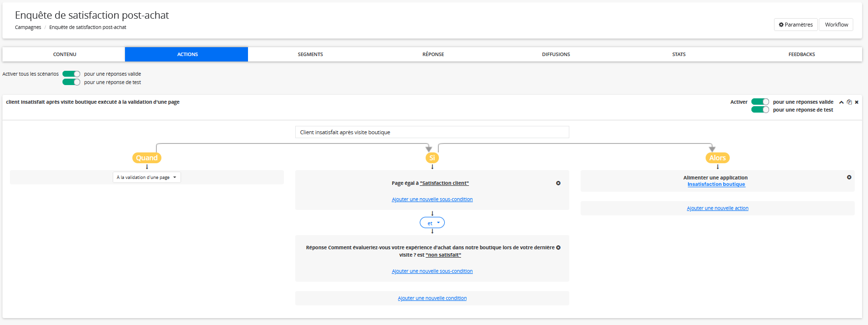Click the scenario name input field
This screenshot has width=868, height=325.
tap(432, 132)
